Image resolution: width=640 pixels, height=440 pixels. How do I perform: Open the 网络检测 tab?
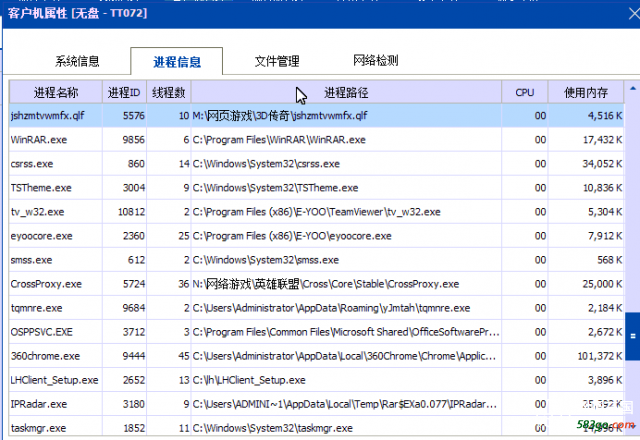[x=376, y=61]
